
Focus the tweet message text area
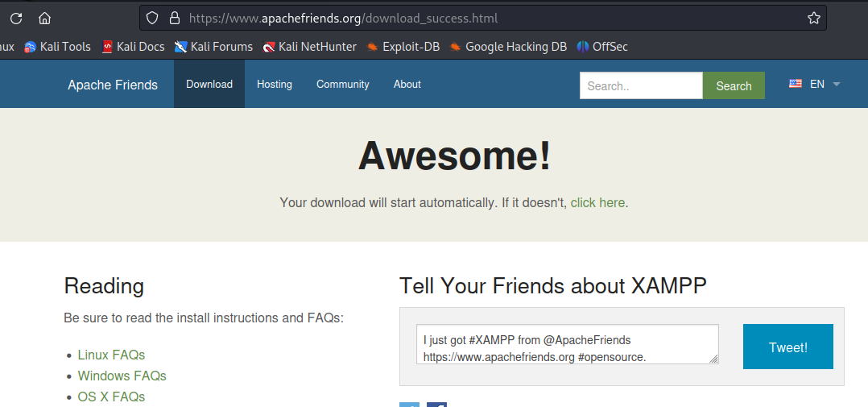point(568,344)
